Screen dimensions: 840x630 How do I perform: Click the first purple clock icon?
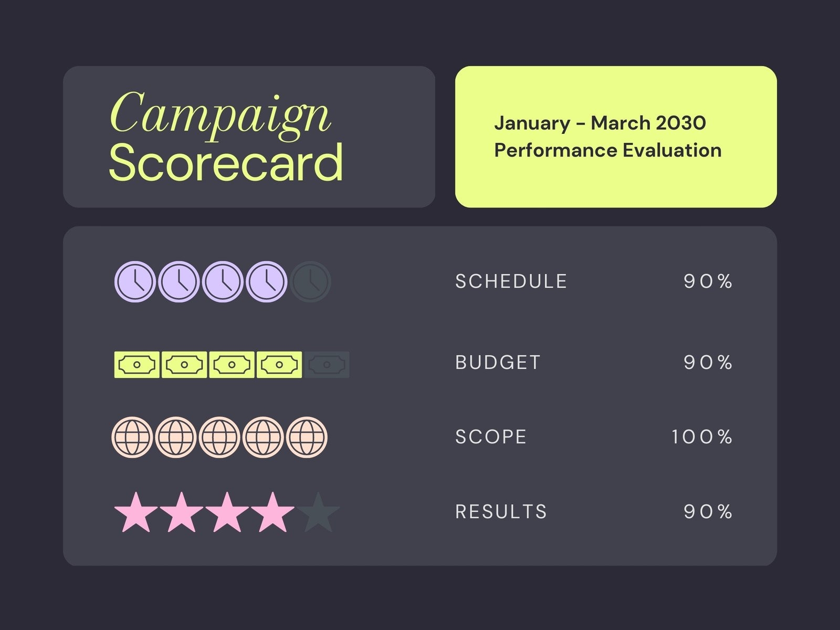point(135,281)
